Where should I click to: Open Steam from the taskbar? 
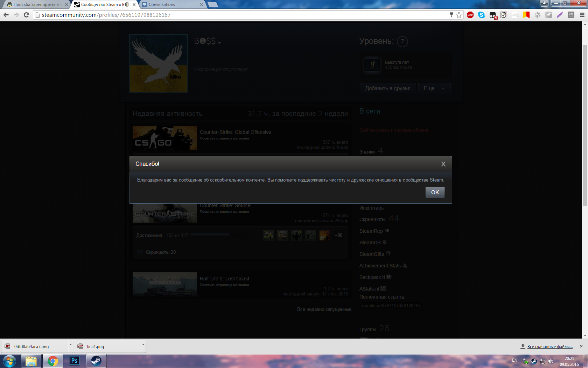(x=96, y=361)
